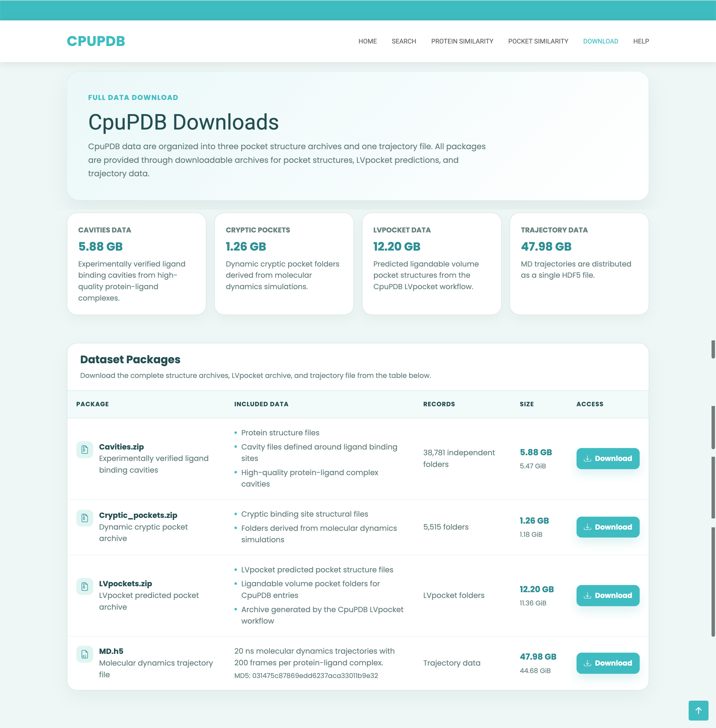Viewport: 716px width, 728px height.
Task: Click the LVpockets.zip file icon
Action: 85,586
